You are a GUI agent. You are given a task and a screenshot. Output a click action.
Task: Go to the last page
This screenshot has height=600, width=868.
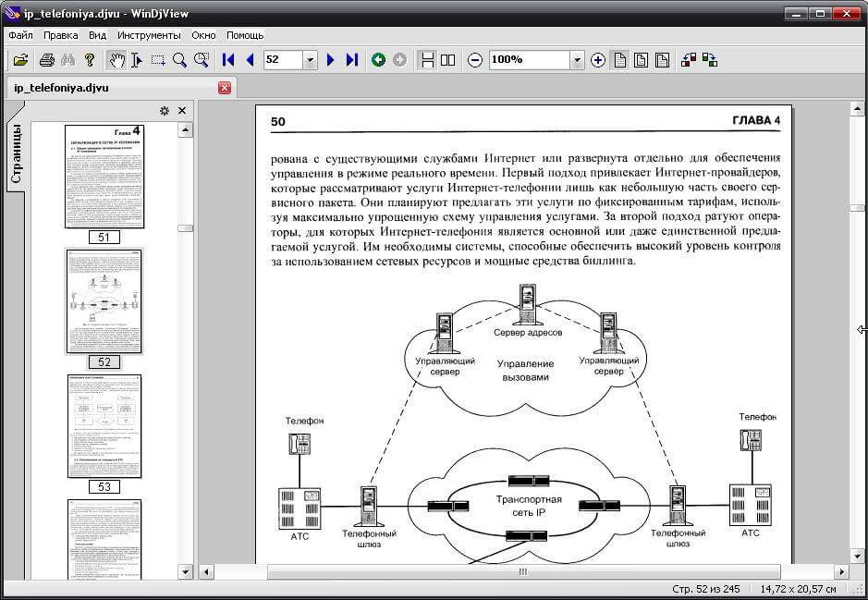351,60
